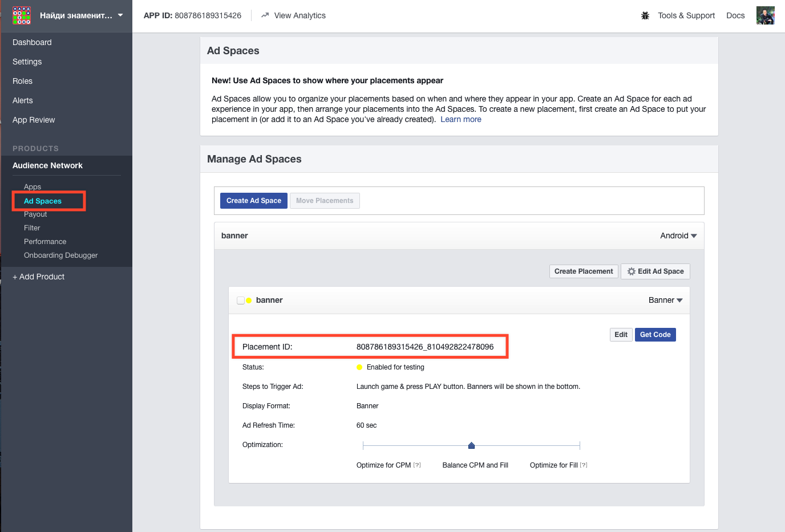Tick the banner placement checkbox

click(241, 300)
